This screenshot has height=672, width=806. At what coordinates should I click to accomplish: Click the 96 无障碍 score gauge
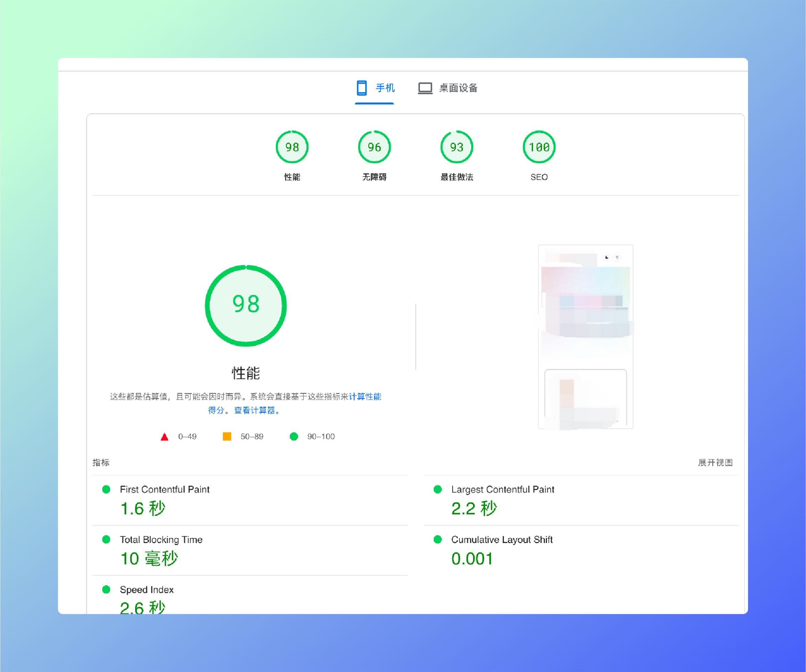coord(374,147)
